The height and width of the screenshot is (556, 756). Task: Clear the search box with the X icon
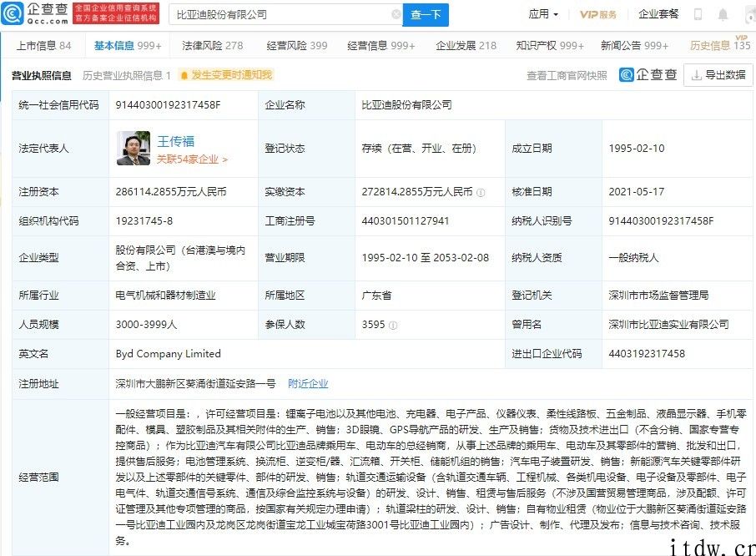coord(396,14)
